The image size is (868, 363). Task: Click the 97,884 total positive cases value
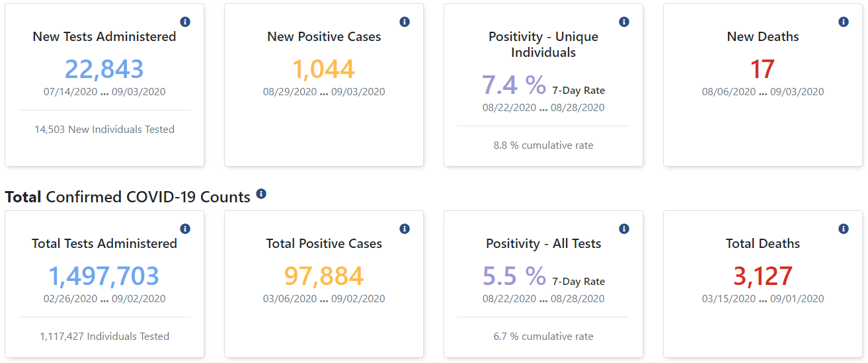point(324,276)
